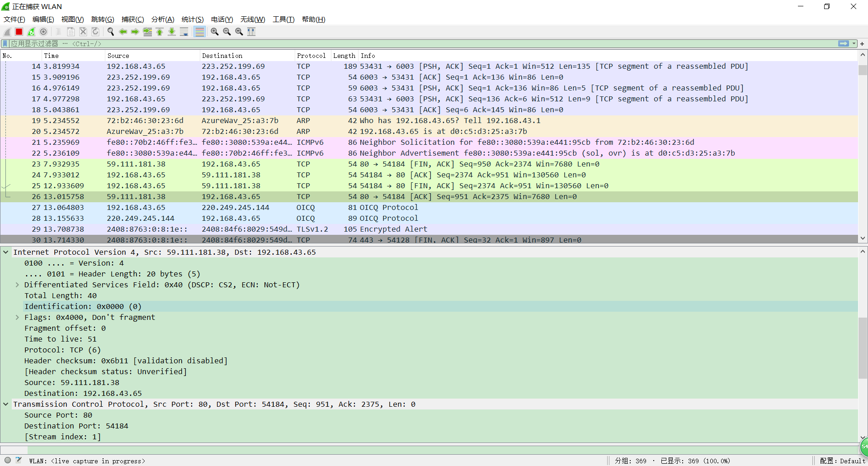Sort by the No. column header
The image size is (868, 466).
[21, 56]
